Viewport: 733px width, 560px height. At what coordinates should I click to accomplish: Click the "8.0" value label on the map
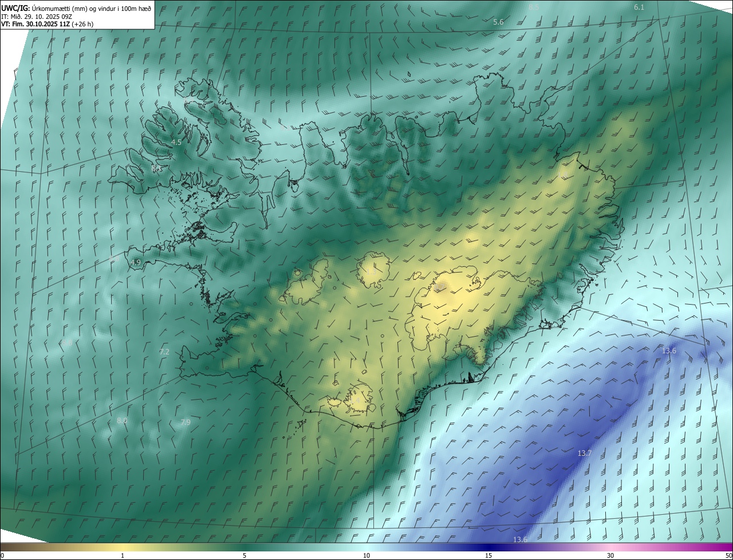click(122, 420)
